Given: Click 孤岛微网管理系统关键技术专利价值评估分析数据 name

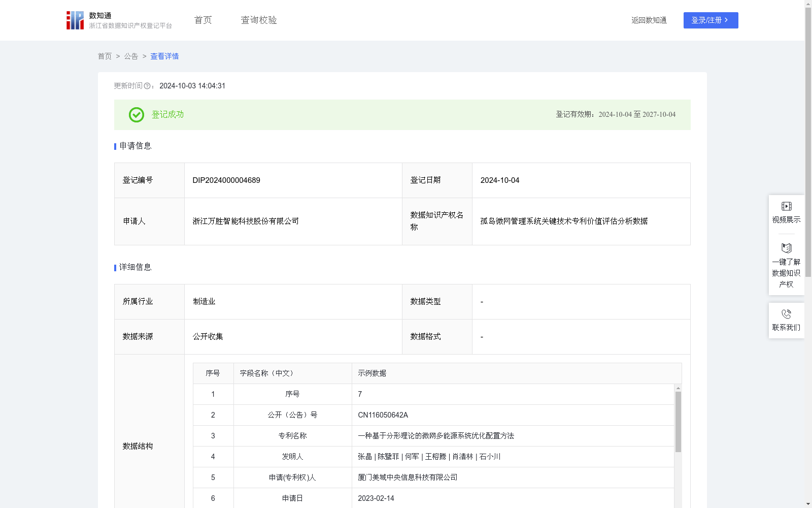Looking at the screenshot, I should (x=564, y=221).
